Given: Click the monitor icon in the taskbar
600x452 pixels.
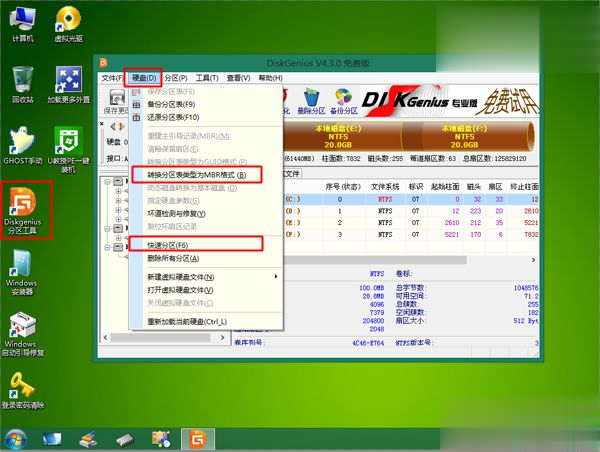Looking at the screenshot, I should point(52,440).
